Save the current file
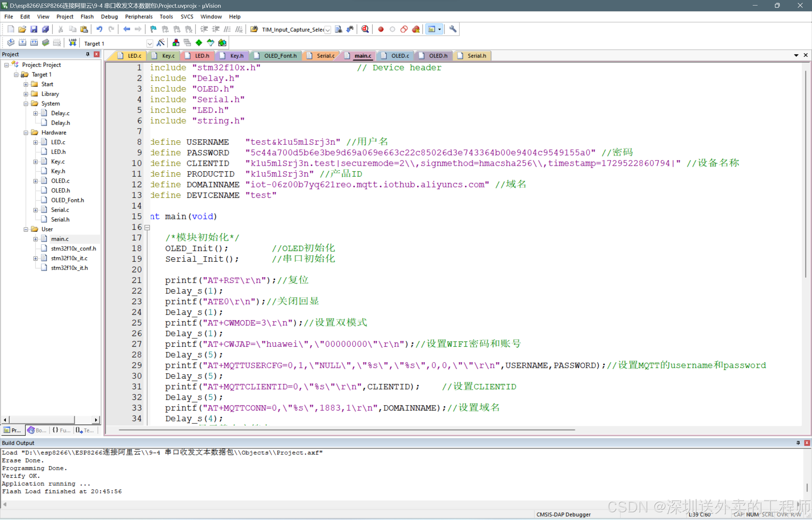 pyautogui.click(x=34, y=29)
